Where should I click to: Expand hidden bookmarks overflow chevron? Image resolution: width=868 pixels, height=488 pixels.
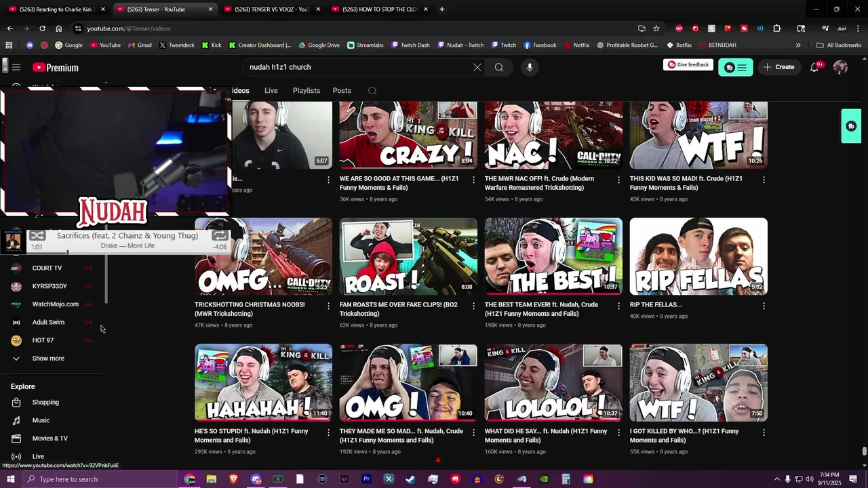(798, 45)
